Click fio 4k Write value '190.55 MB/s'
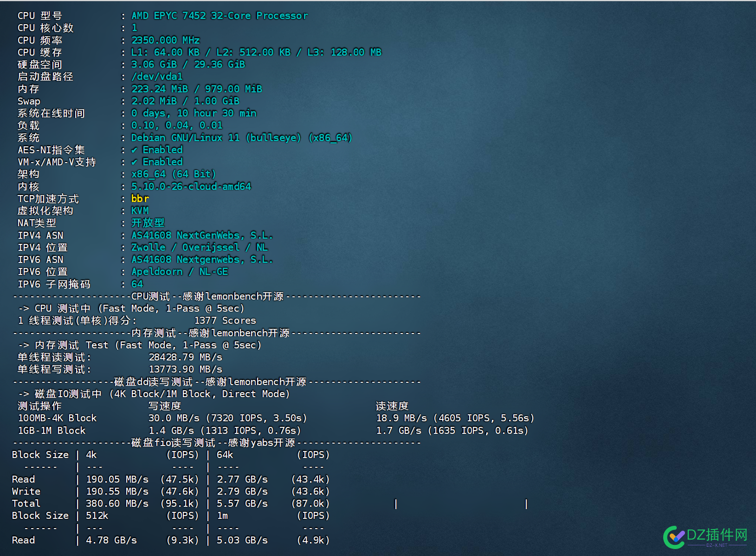756x556 pixels. (x=117, y=491)
